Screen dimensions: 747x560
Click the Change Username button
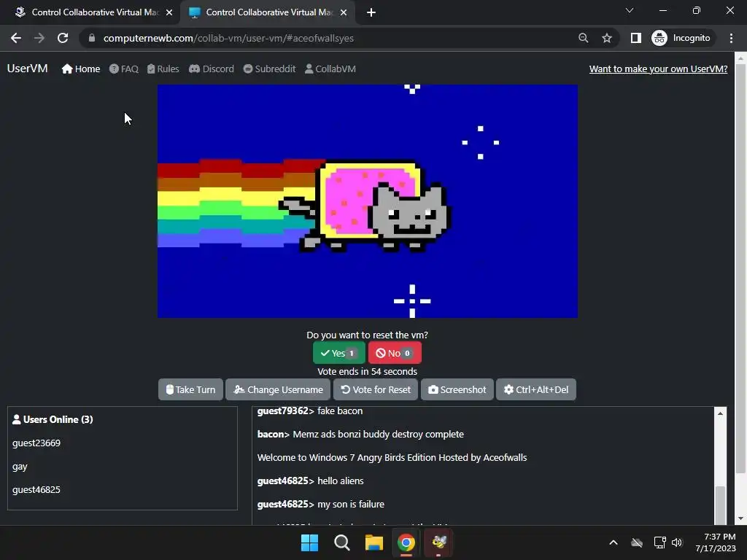point(278,389)
